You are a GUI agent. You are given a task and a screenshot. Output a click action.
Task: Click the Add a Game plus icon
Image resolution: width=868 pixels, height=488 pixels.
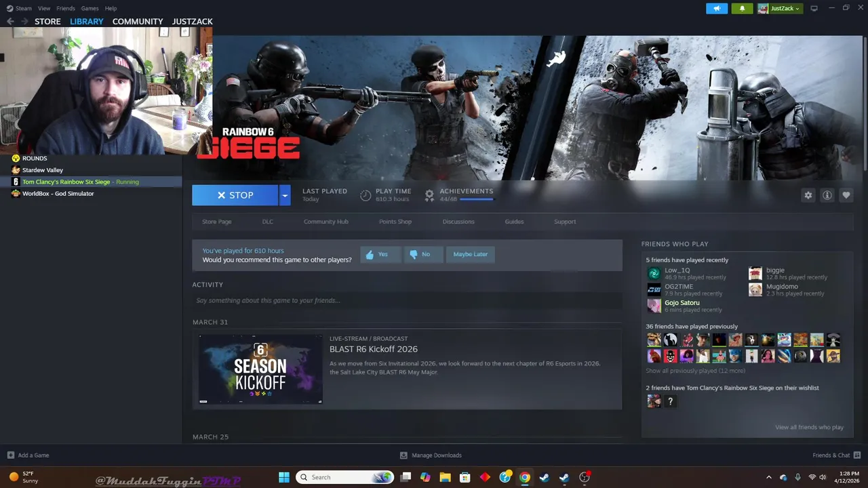10,455
